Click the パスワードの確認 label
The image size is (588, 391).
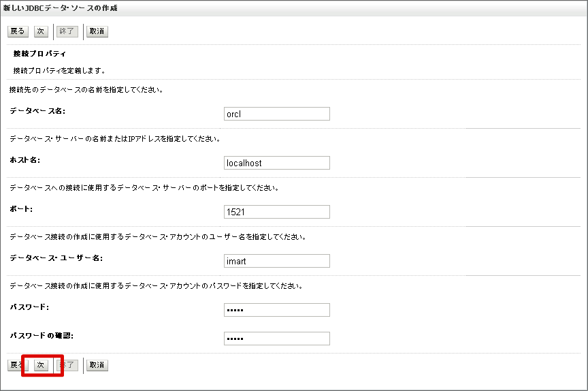[42, 335]
